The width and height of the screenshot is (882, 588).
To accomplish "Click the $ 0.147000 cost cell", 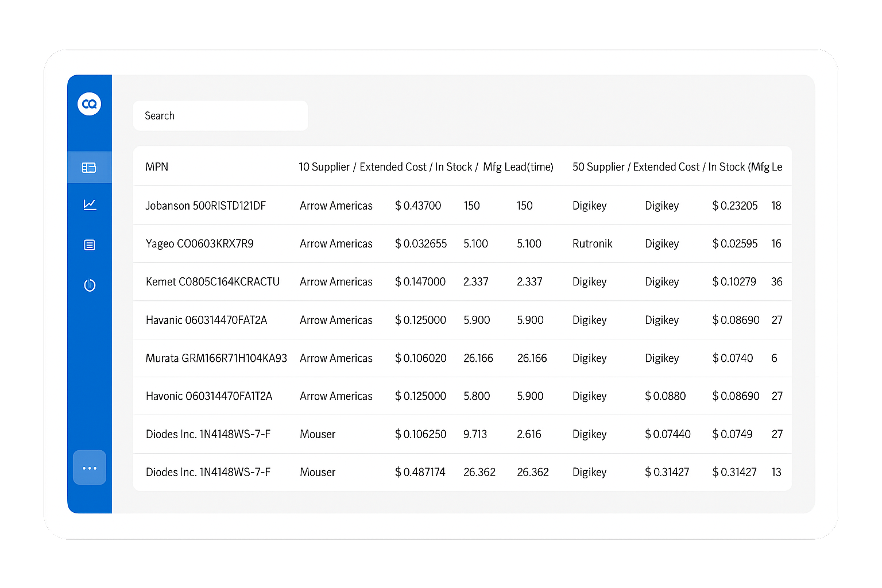I will 420,282.
